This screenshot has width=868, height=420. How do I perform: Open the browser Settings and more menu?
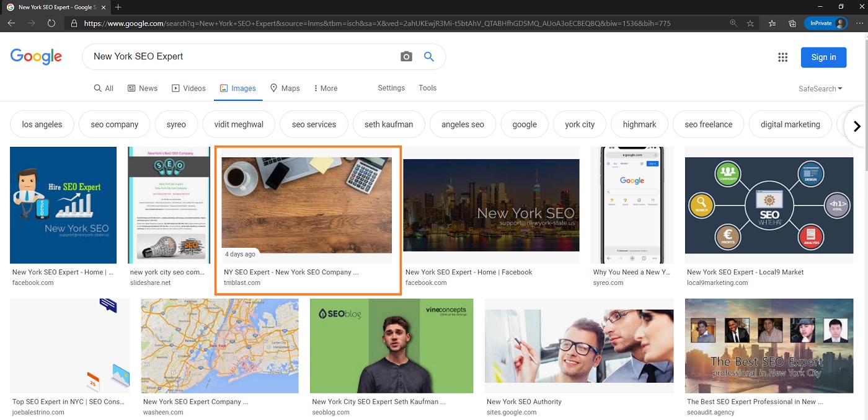coord(859,24)
